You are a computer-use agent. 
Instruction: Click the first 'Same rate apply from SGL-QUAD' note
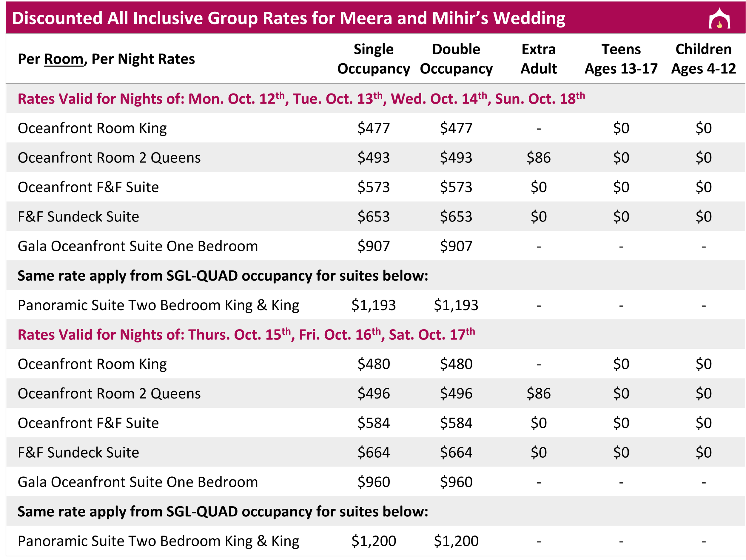click(x=223, y=276)
